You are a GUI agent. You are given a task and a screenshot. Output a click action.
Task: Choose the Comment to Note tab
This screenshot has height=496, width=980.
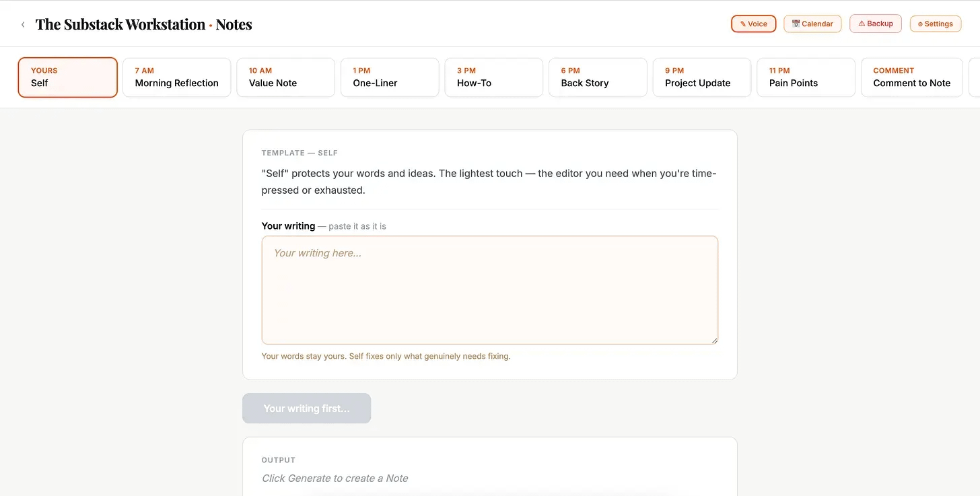pos(911,77)
